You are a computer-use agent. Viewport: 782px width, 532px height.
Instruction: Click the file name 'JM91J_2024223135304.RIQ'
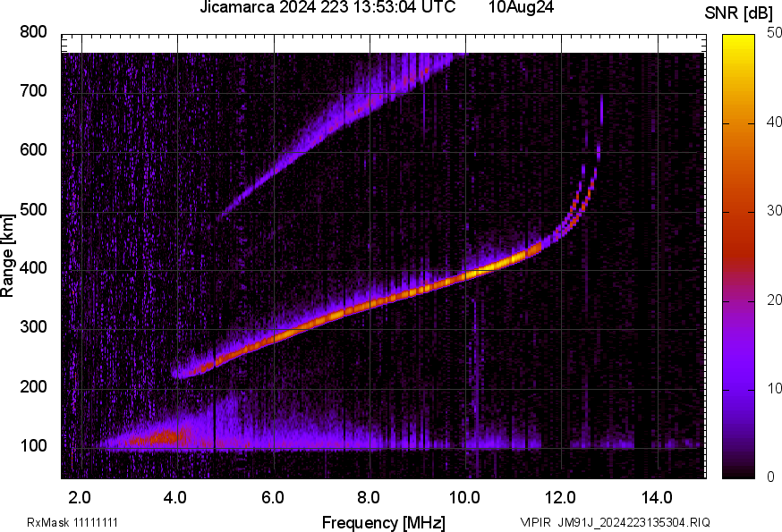point(633,522)
